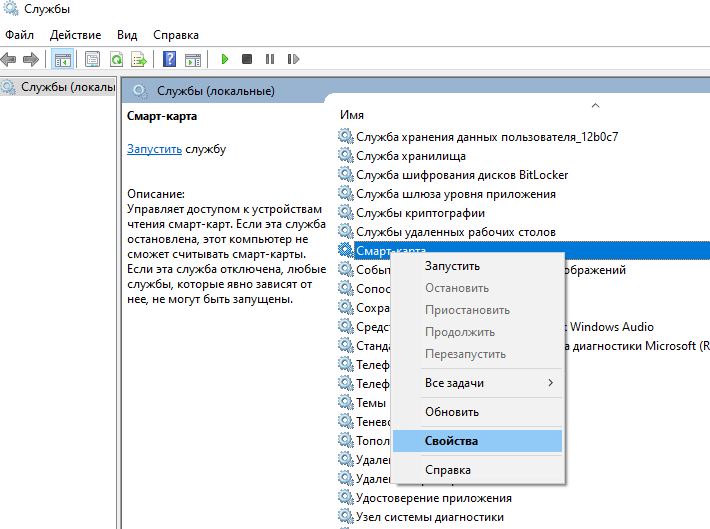Choose Свойства in the context menu

coord(451,441)
